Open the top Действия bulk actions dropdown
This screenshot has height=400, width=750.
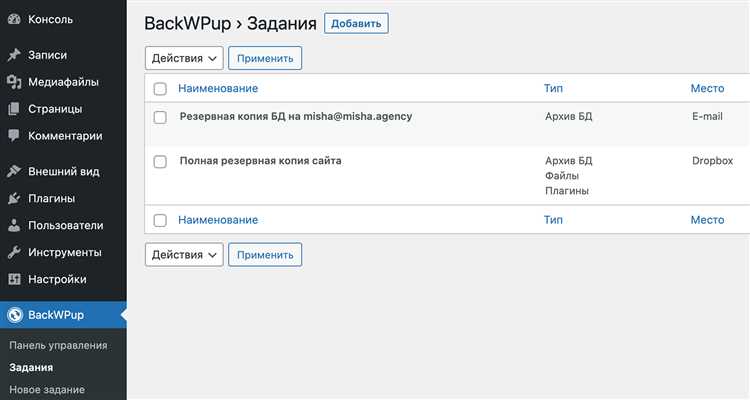tap(184, 58)
